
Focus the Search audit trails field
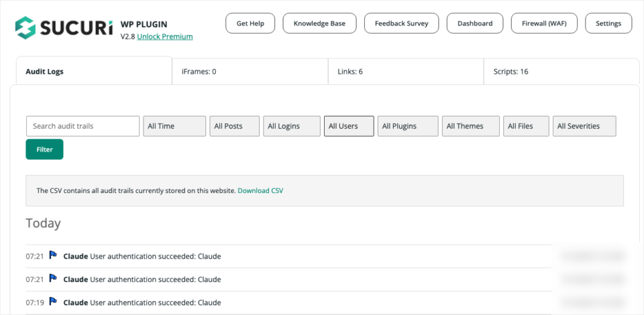pos(83,126)
